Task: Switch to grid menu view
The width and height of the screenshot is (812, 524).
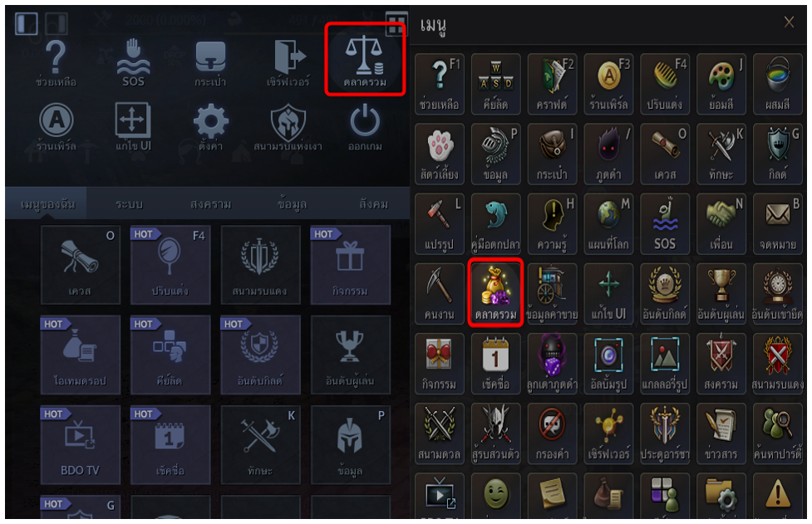Action: [396, 22]
